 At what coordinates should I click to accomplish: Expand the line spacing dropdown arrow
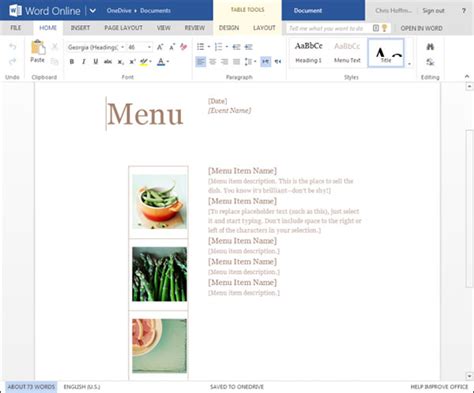pyautogui.click(x=255, y=62)
